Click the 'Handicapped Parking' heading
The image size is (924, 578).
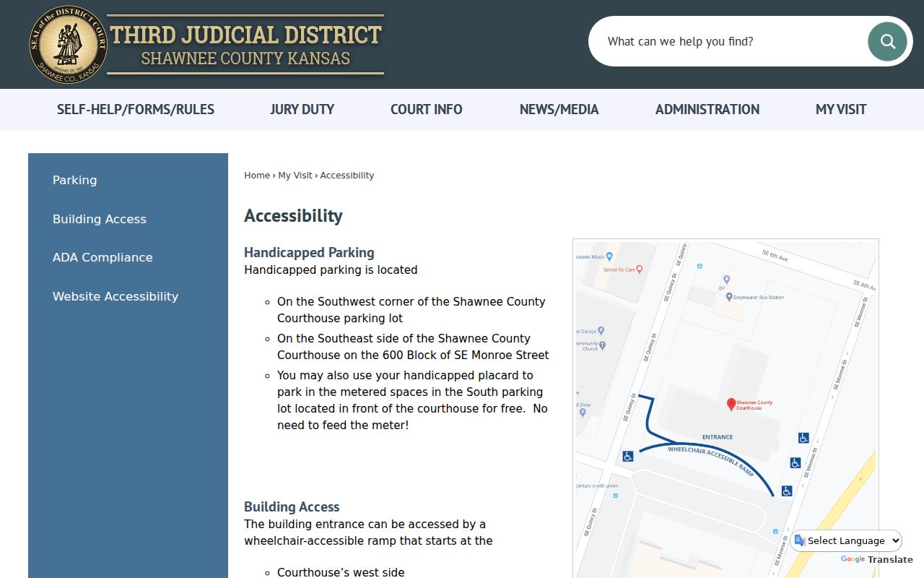click(309, 252)
